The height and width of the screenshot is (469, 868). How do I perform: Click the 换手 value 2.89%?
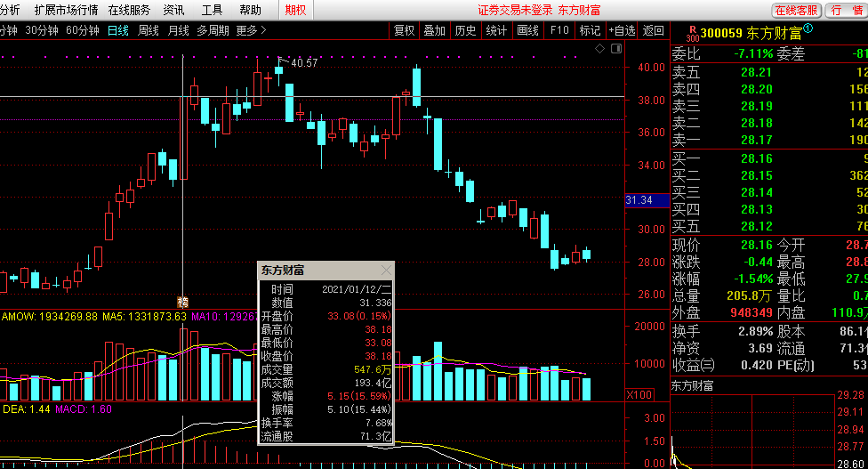click(x=755, y=332)
